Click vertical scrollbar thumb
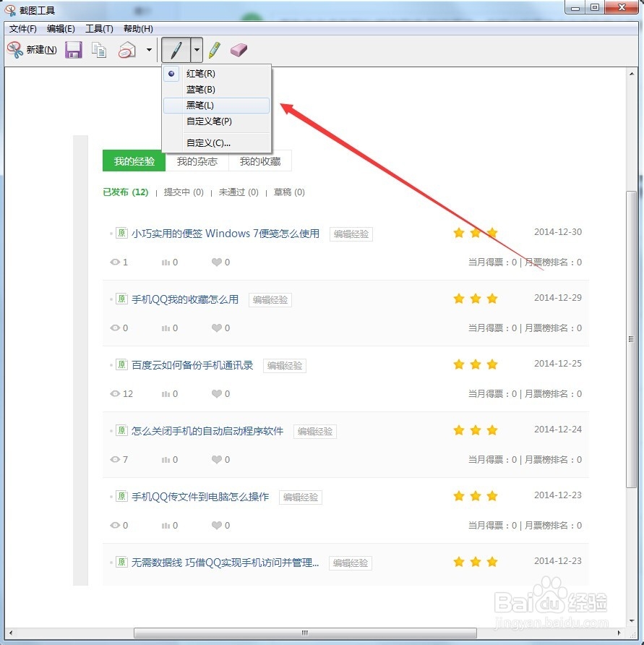The height and width of the screenshot is (645, 644). (631, 339)
